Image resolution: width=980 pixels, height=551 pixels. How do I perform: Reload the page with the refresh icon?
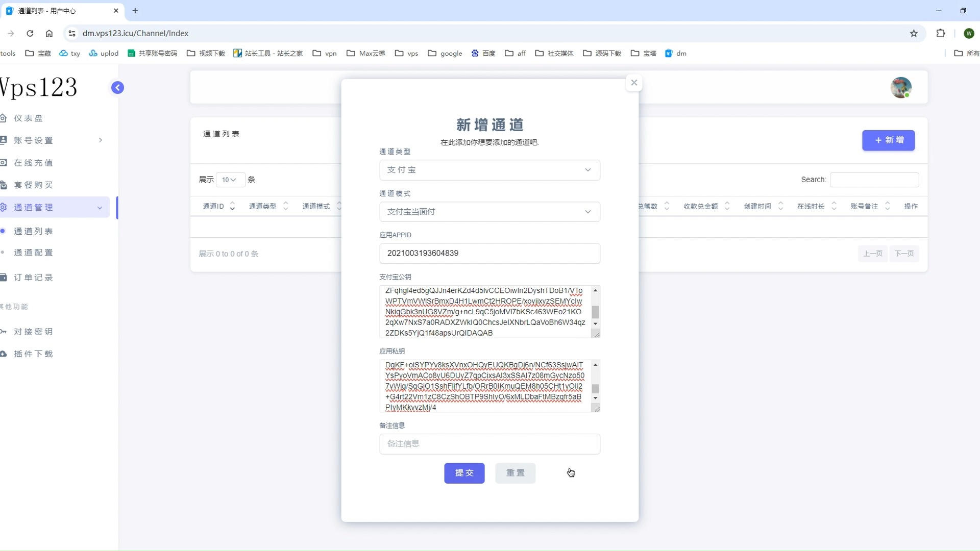pyautogui.click(x=30, y=33)
